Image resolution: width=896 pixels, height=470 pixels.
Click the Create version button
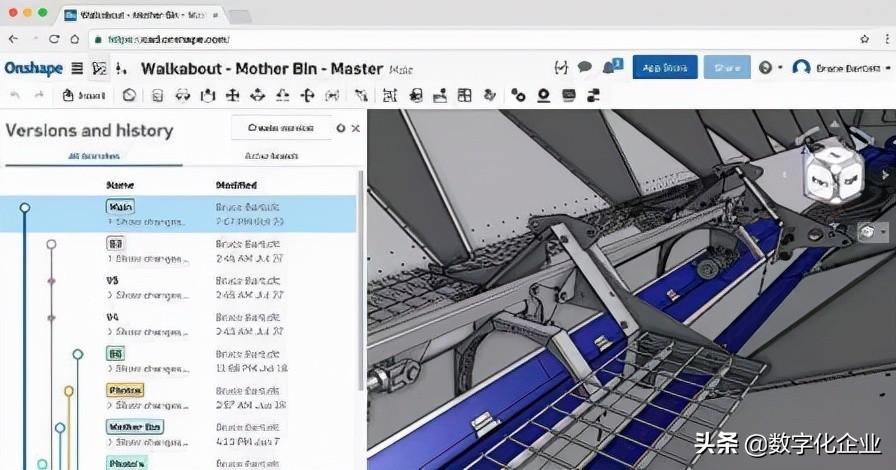(x=281, y=128)
